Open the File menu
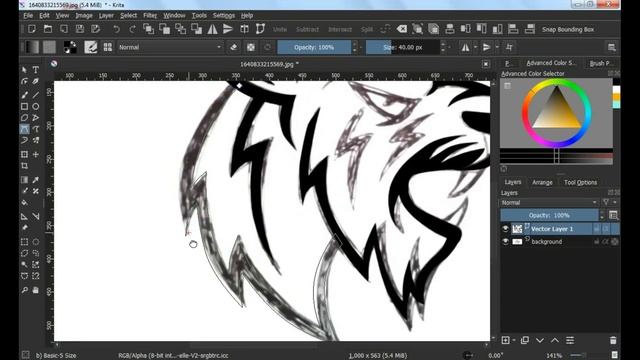 28,16
